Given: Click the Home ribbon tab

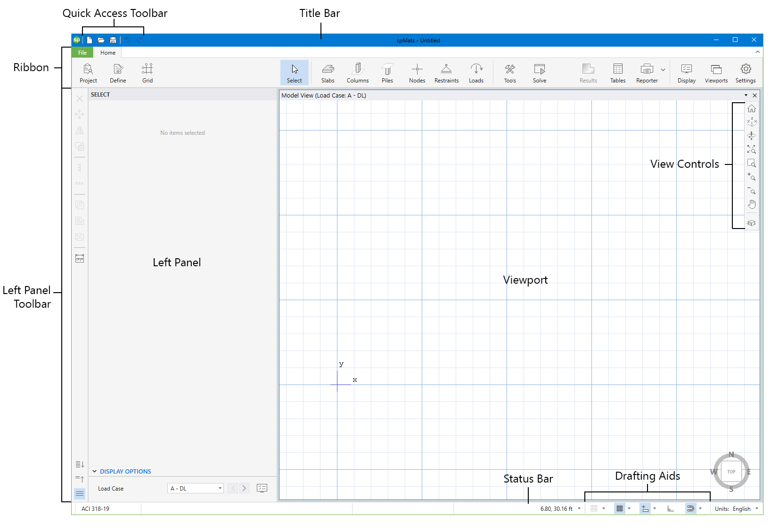Looking at the screenshot, I should (107, 52).
